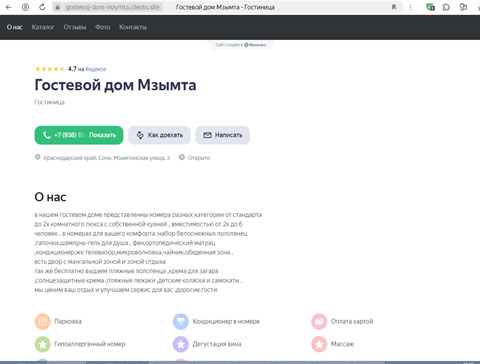480x364 pixels.
Task: Click the 4.7 rating value
Action: (72, 69)
